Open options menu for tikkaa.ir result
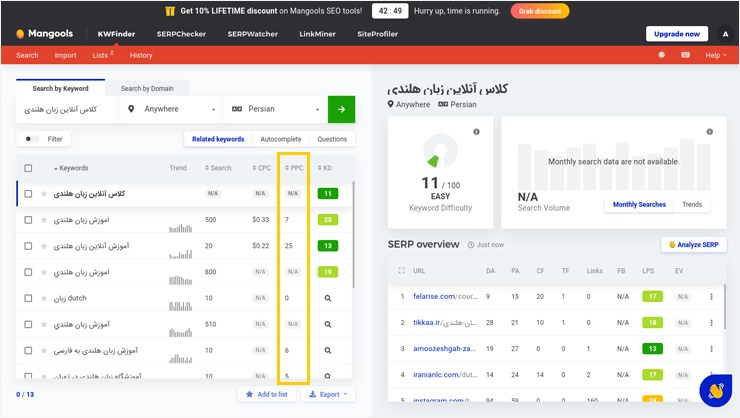 point(711,323)
